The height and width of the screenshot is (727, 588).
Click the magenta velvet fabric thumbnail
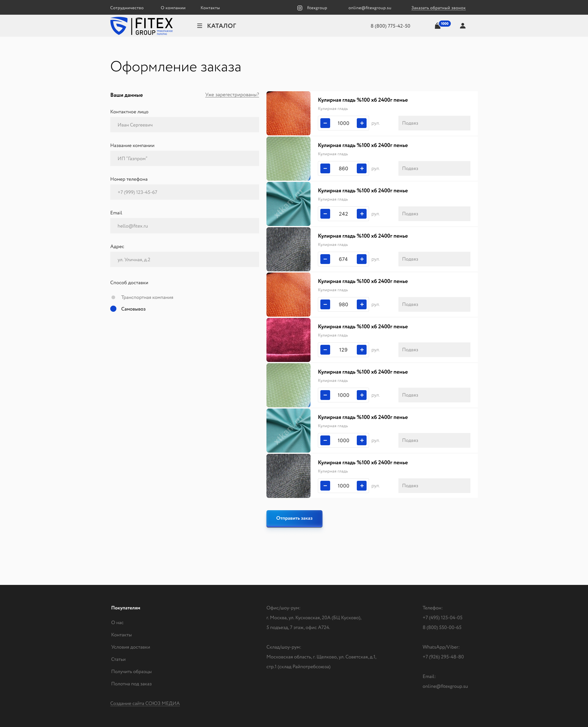click(x=288, y=340)
